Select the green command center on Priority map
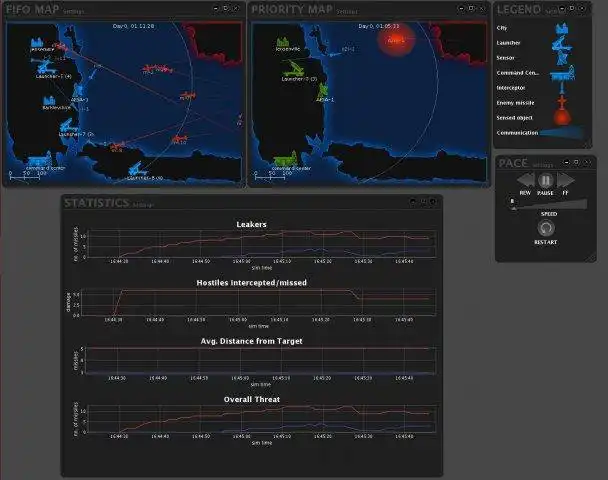Image resolution: width=608 pixels, height=480 pixels. tap(285, 159)
